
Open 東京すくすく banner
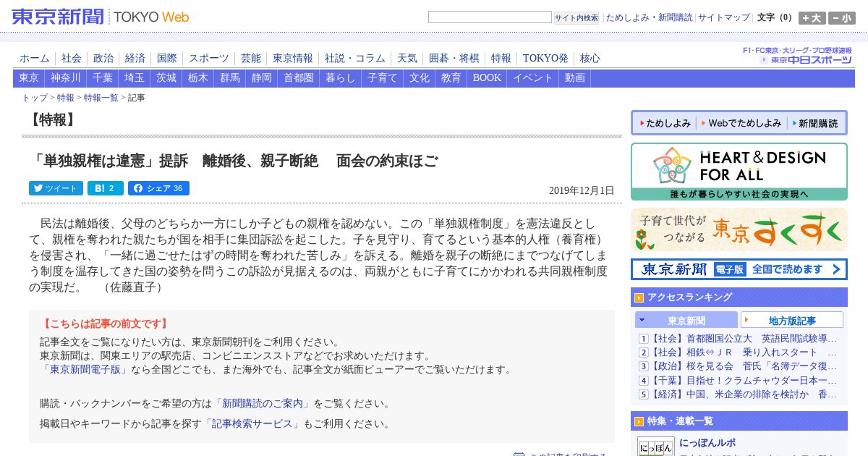click(739, 229)
